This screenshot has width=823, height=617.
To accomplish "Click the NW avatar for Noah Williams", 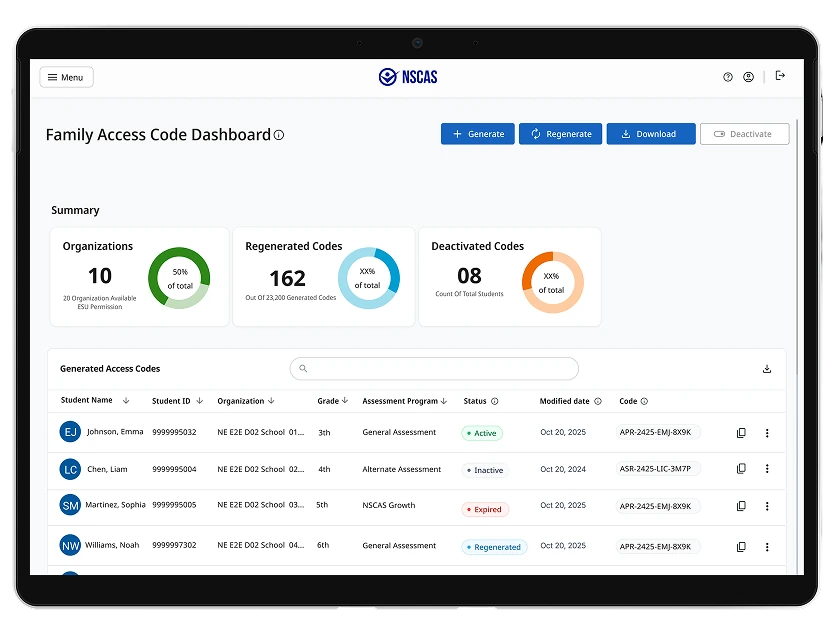I will (x=70, y=546).
